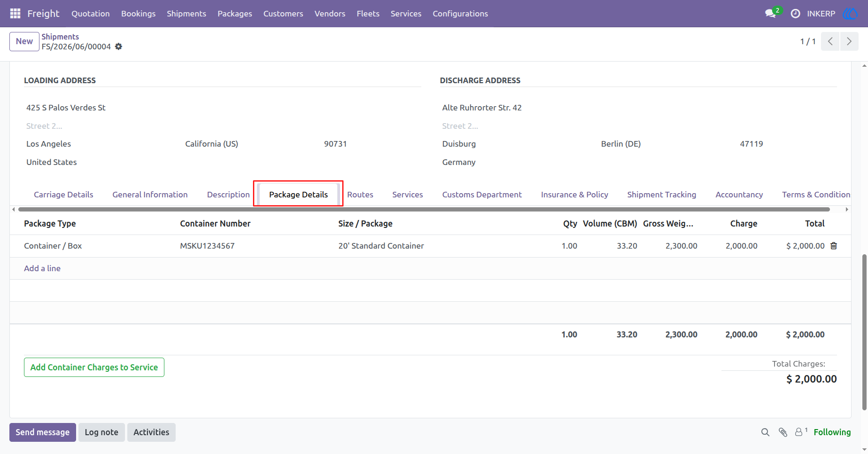
Task: Search messages with the magnifier icon
Action: pyautogui.click(x=765, y=432)
